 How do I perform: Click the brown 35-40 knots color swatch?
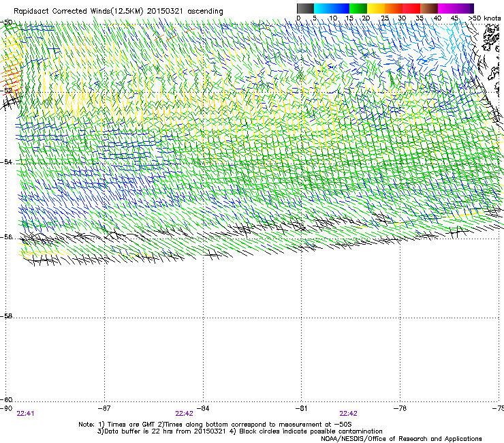click(x=429, y=8)
